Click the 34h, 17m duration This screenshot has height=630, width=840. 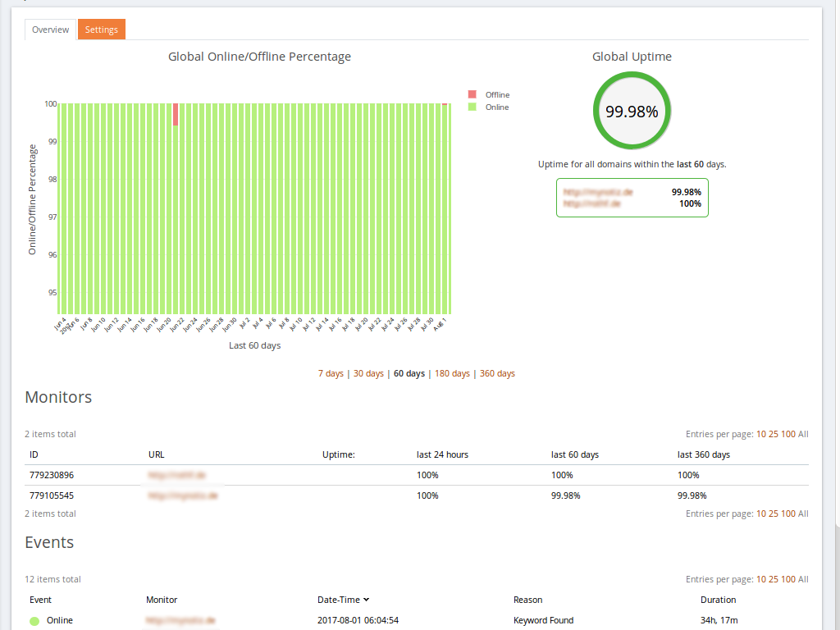(719, 620)
